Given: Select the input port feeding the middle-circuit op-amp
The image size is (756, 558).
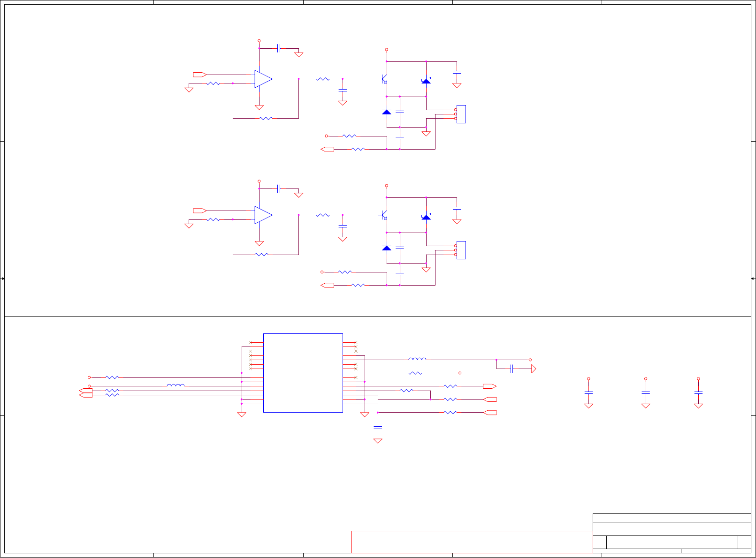Looking at the screenshot, I should (200, 211).
